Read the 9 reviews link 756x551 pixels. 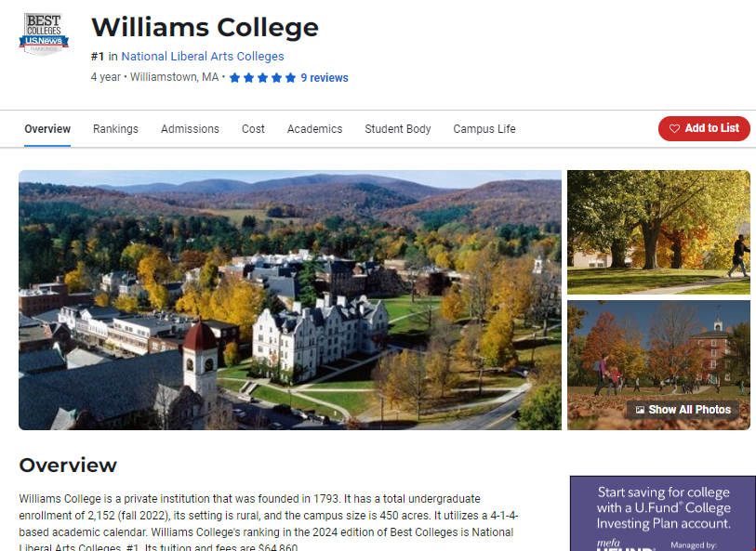coord(325,78)
